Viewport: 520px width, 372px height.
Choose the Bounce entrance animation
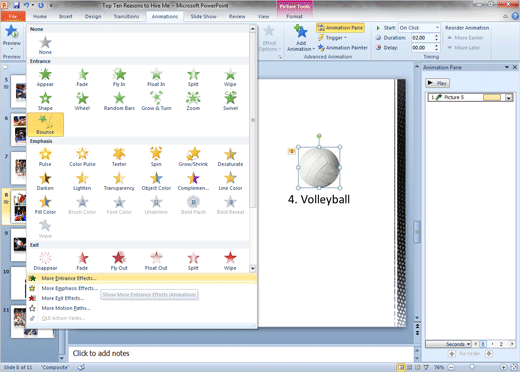pyautogui.click(x=45, y=124)
